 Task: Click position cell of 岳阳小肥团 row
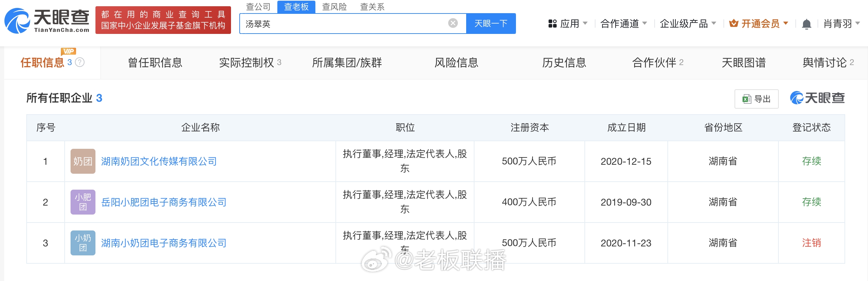pyautogui.click(x=405, y=202)
